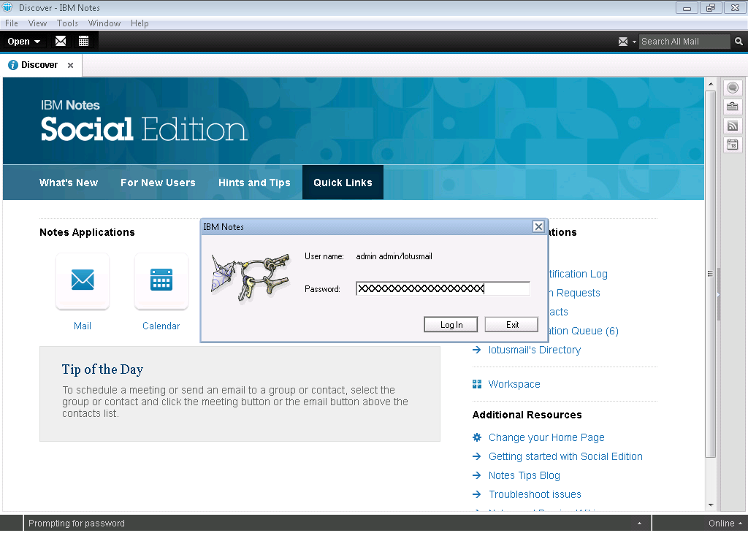
Task: Click the Workspace grid icon
Action: click(x=476, y=384)
